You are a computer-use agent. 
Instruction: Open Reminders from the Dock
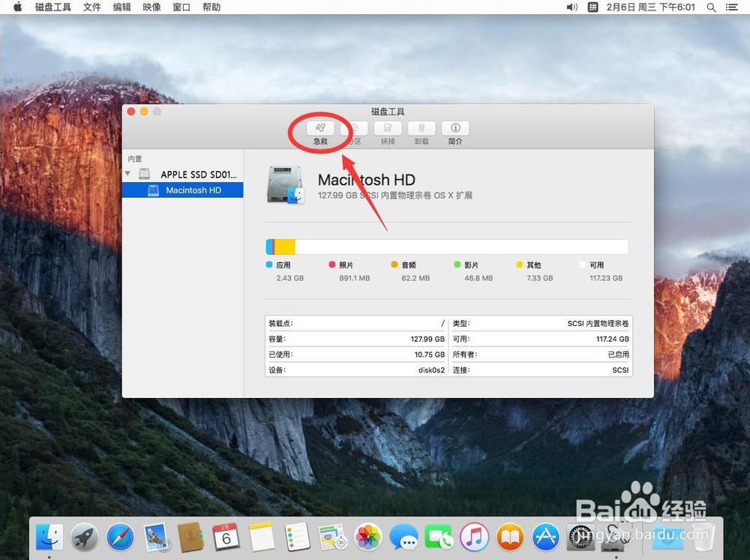297,537
